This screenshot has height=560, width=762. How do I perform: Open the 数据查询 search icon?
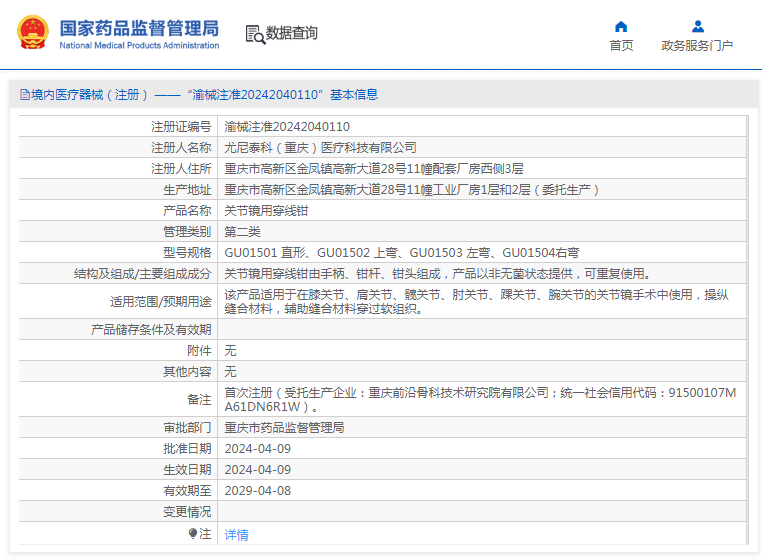click(x=255, y=34)
